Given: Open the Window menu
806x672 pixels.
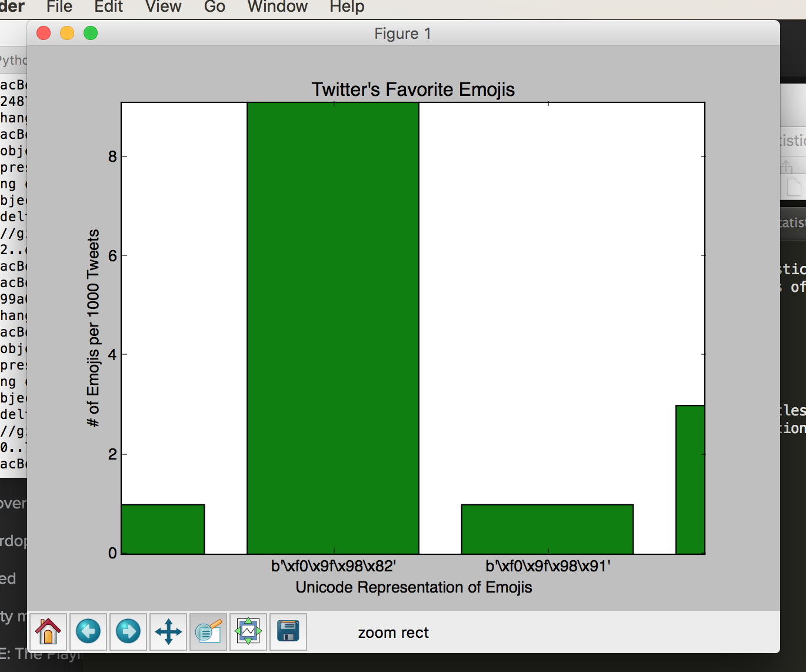Looking at the screenshot, I should [277, 8].
